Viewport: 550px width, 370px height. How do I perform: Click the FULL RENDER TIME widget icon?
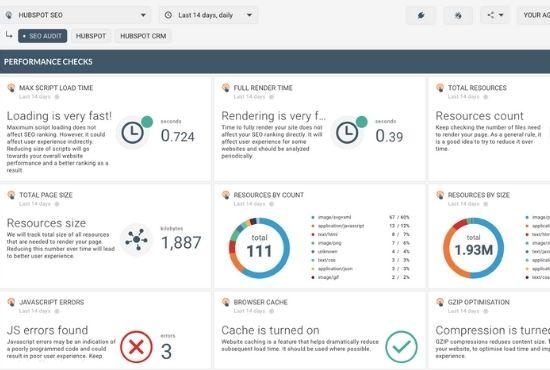[x=226, y=88]
